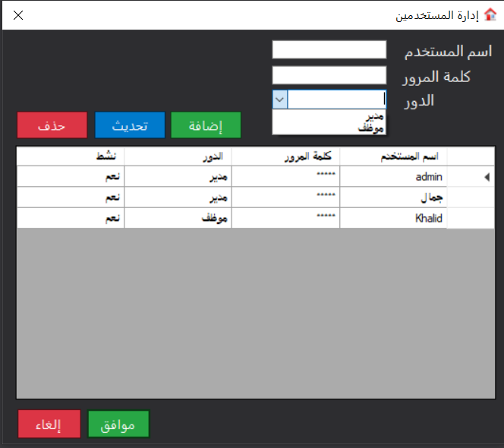
Task: Click the كلمة المرور input field
Action: point(329,75)
